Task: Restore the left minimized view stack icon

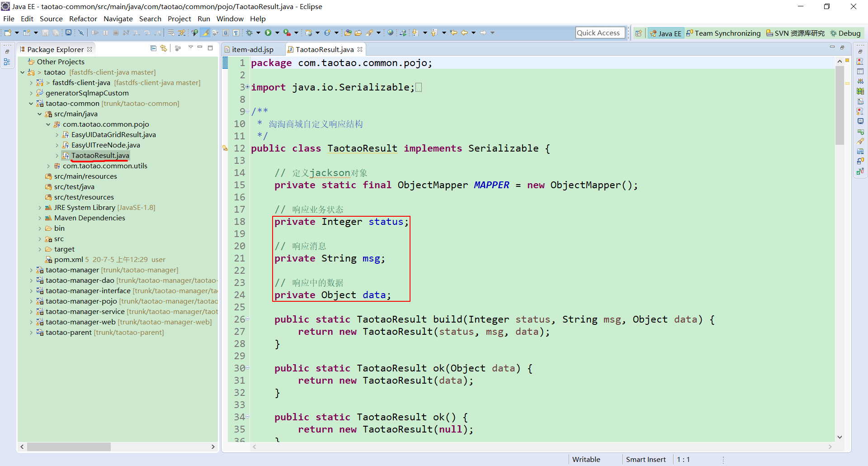Action: click(x=7, y=52)
